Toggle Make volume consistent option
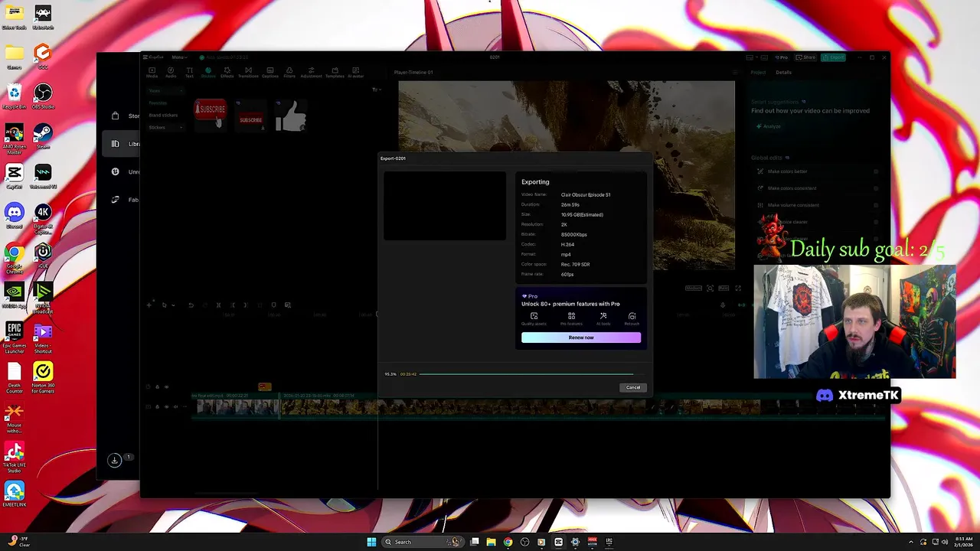Screen dimensions: 980x551 click(x=876, y=205)
